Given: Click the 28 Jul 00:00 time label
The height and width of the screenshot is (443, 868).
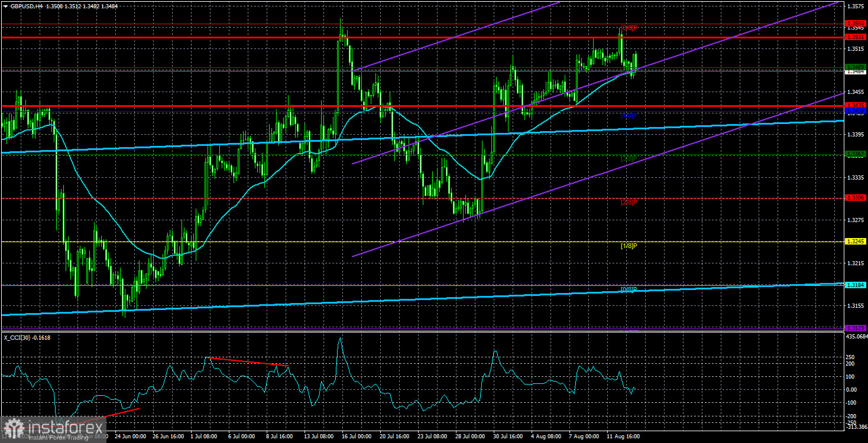Looking at the screenshot, I should [x=471, y=437].
